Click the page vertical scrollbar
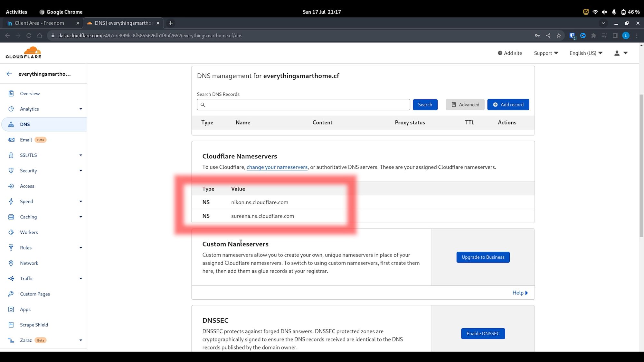The width and height of the screenshot is (644, 362). point(641,166)
